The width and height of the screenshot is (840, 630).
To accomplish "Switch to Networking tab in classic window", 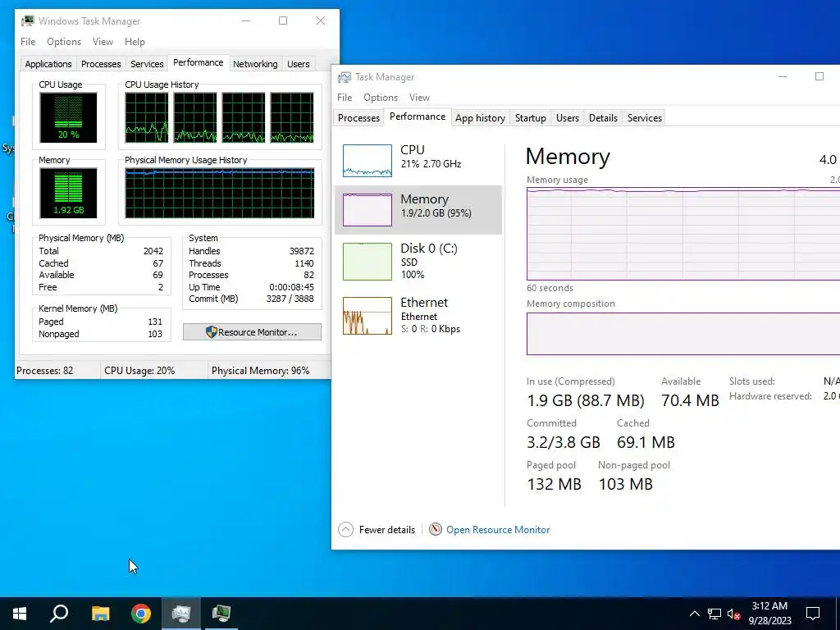I will click(x=255, y=64).
